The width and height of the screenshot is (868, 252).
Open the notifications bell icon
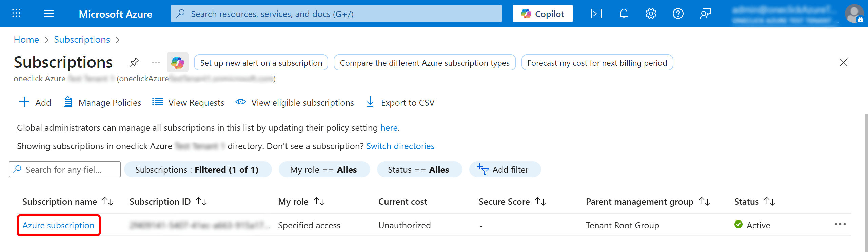624,14
